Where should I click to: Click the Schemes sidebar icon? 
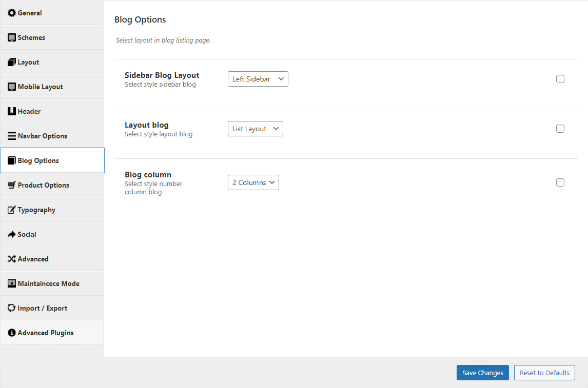(x=12, y=37)
